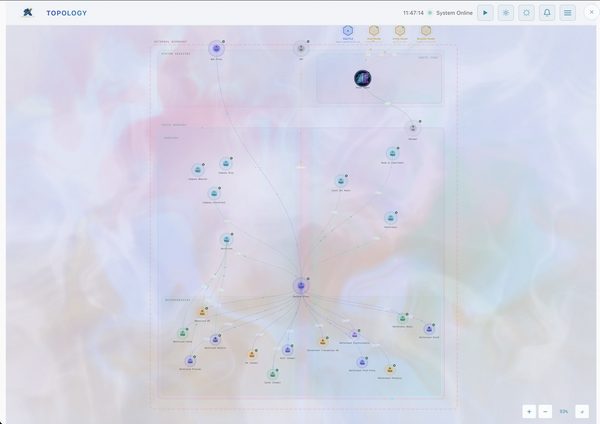Select the blue hexagon node
Image resolution: width=600 pixels, height=424 pixels.
347,31
